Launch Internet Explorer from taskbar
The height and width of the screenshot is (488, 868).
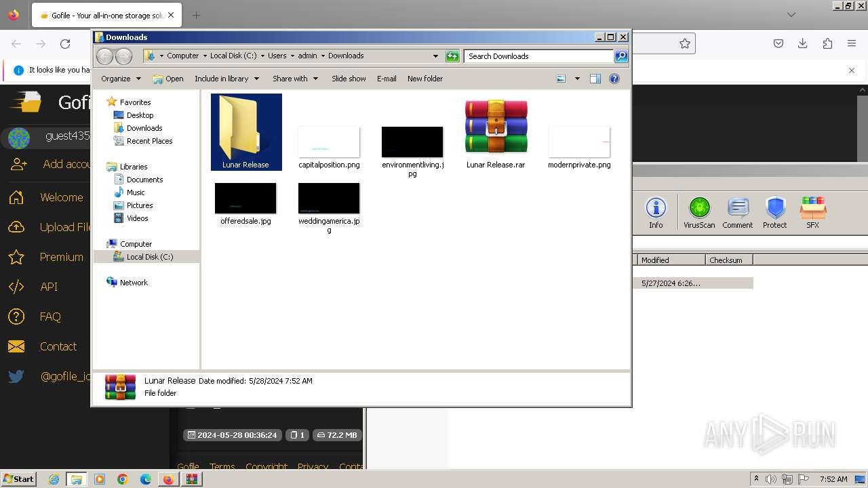point(54,479)
